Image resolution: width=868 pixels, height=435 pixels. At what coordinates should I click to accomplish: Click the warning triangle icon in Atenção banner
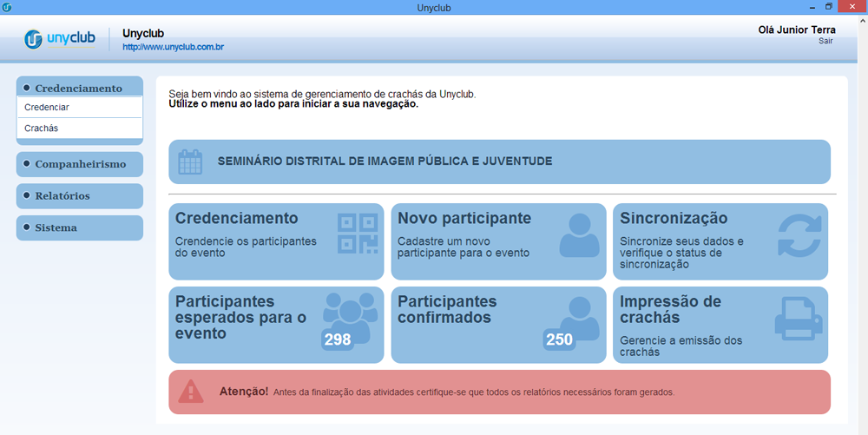click(191, 392)
